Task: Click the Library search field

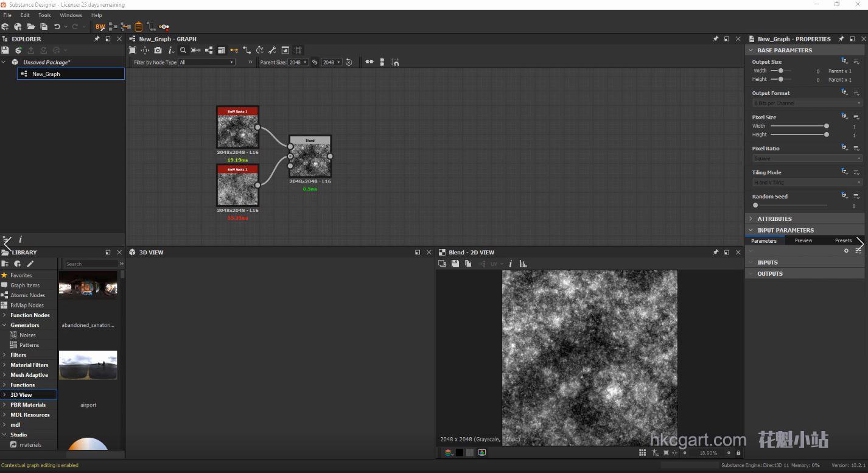Action: click(91, 264)
